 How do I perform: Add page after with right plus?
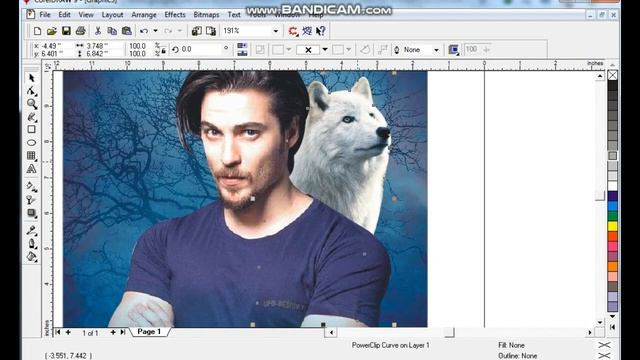(x=113, y=332)
